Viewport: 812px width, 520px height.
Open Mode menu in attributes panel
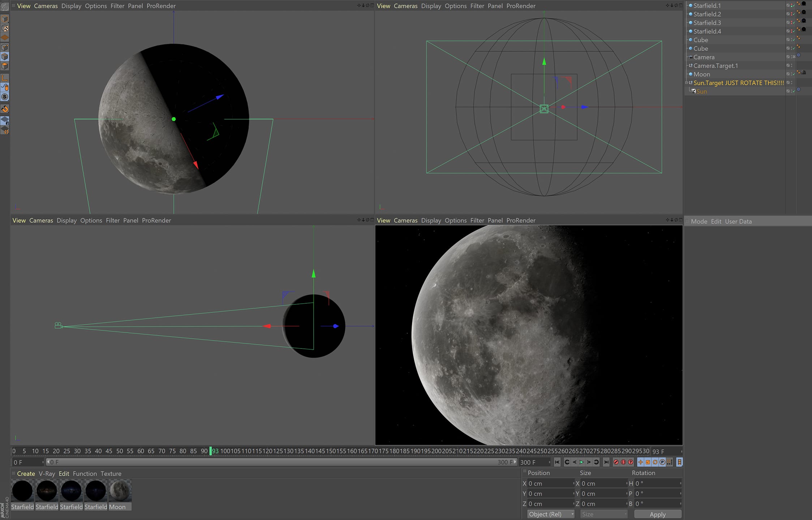pos(699,221)
